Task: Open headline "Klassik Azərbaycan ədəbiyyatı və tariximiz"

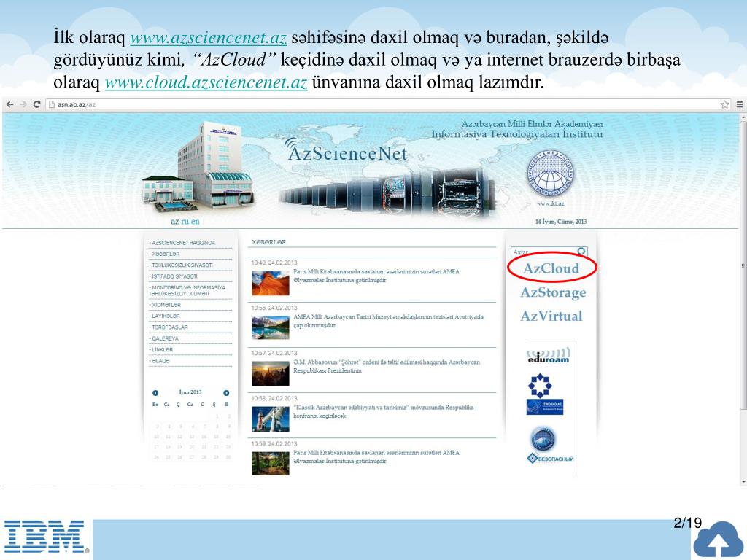Action: point(384,411)
